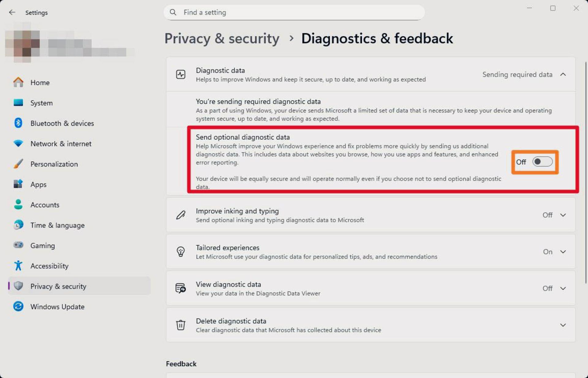Click the Gaming controller icon
588x378 pixels.
(18, 245)
